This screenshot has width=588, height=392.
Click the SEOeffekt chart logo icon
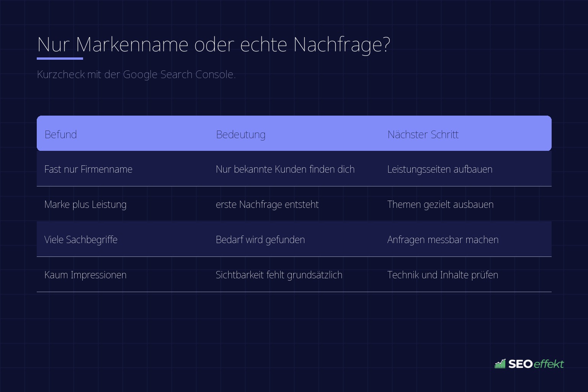tap(500, 364)
